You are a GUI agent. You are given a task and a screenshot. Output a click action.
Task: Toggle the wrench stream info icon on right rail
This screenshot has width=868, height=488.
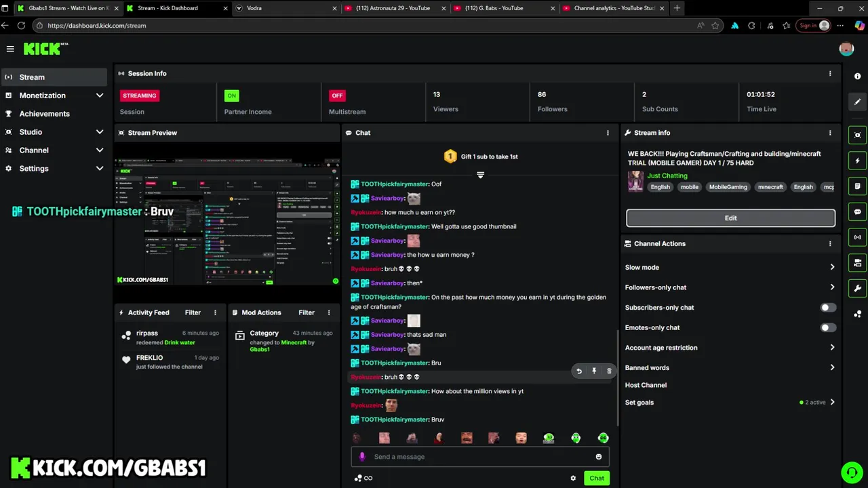858,289
